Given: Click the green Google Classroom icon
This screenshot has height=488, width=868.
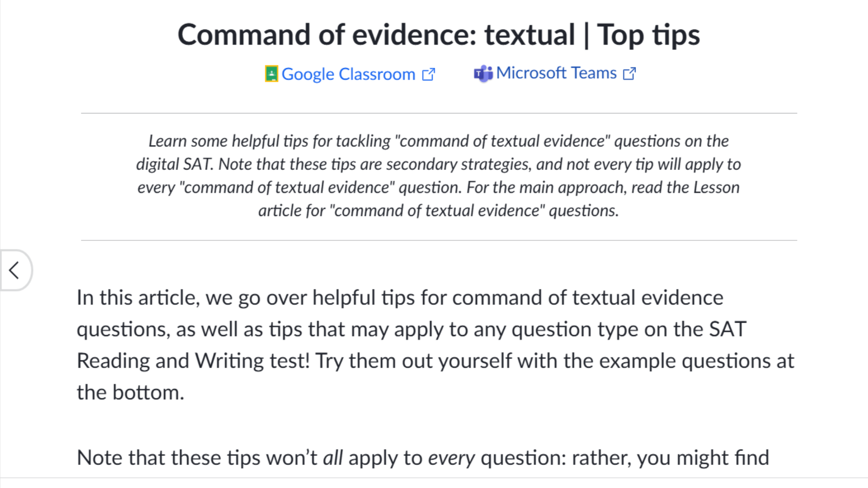Looking at the screenshot, I should [271, 74].
